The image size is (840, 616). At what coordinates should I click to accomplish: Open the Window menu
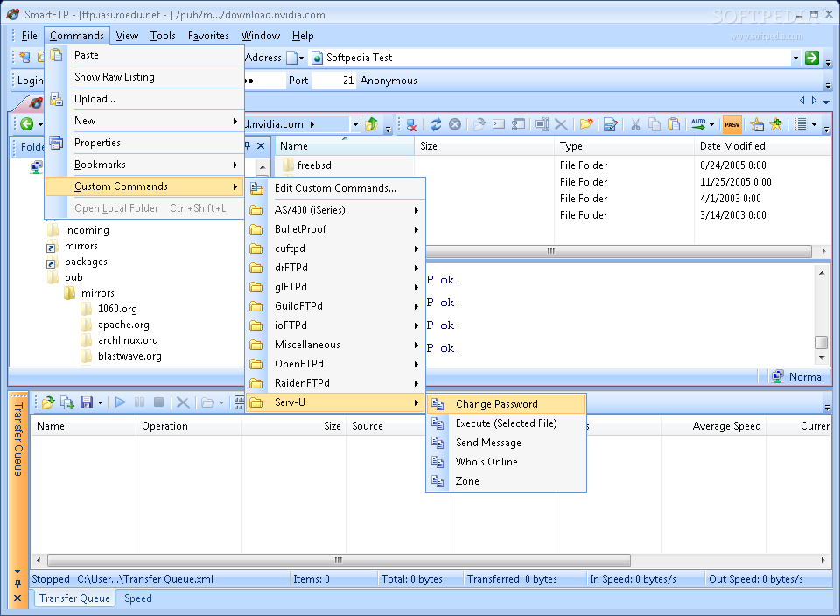tap(261, 36)
